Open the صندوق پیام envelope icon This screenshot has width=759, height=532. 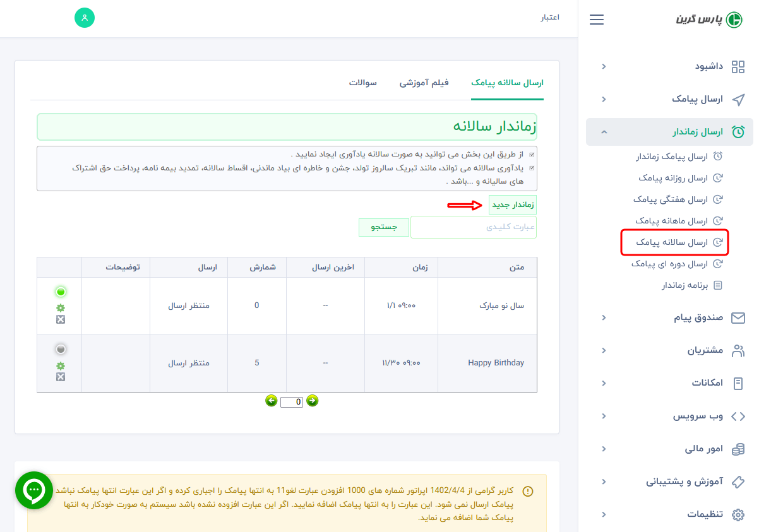(738, 318)
